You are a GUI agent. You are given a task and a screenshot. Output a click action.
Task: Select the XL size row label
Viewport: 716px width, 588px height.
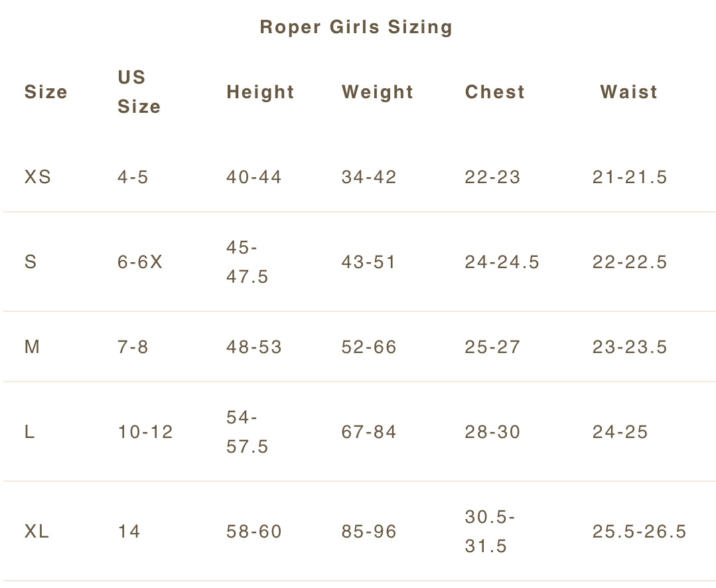pos(38,532)
